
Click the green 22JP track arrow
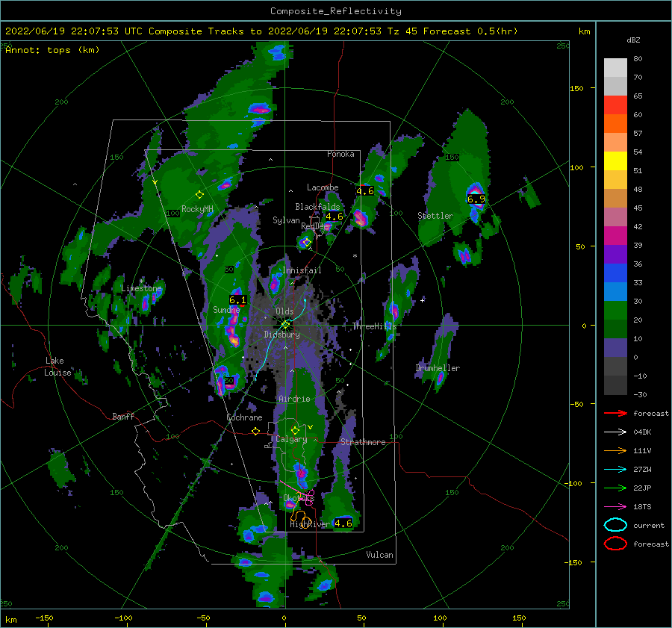(615, 488)
